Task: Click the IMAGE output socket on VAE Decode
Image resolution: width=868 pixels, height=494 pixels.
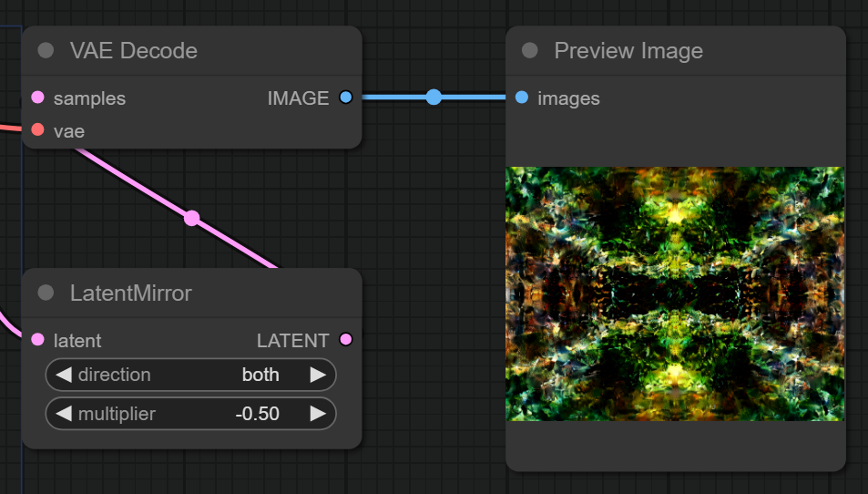Action: click(346, 98)
